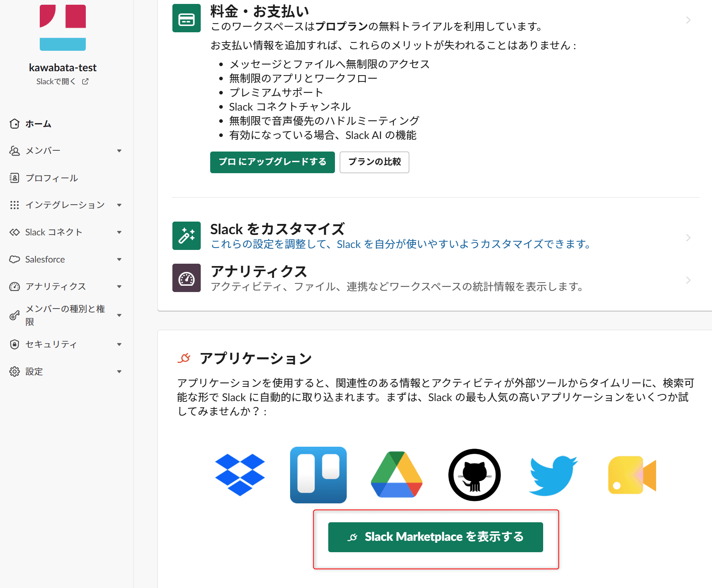
Task: Select the Dropbox app icon
Action: [x=240, y=475]
